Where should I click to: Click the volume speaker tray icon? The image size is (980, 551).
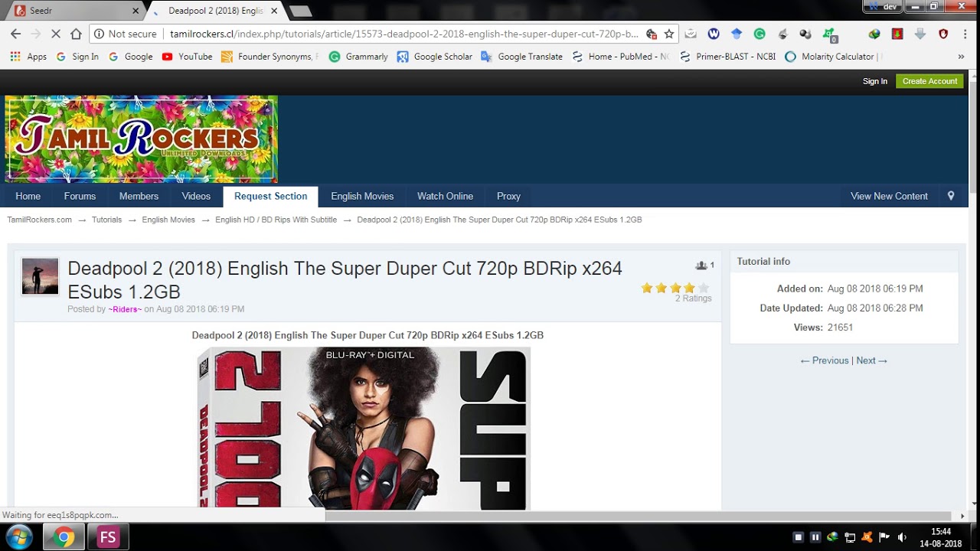tap(902, 537)
